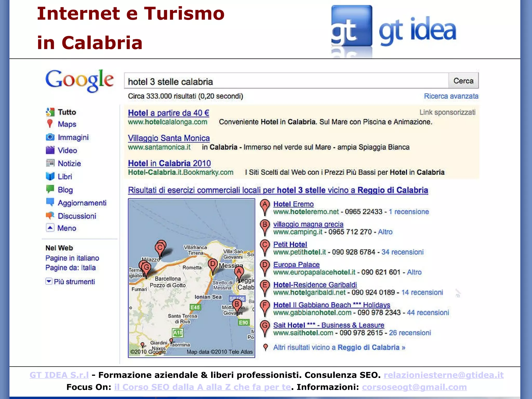532x399 pixels.
Task: Click the Aggiornamenti blue bubble icon
Action: (50, 202)
